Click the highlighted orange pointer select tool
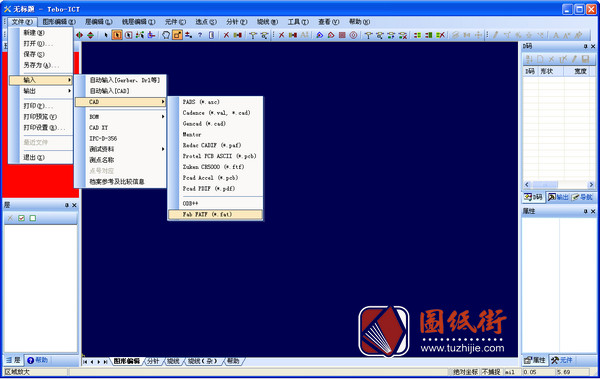Screen dimensions: 600x379 pos(117,35)
